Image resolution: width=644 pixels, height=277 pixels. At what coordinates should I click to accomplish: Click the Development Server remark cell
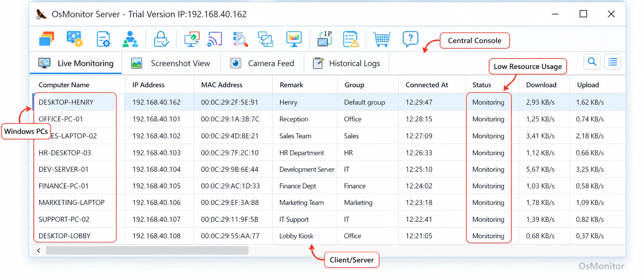307,169
